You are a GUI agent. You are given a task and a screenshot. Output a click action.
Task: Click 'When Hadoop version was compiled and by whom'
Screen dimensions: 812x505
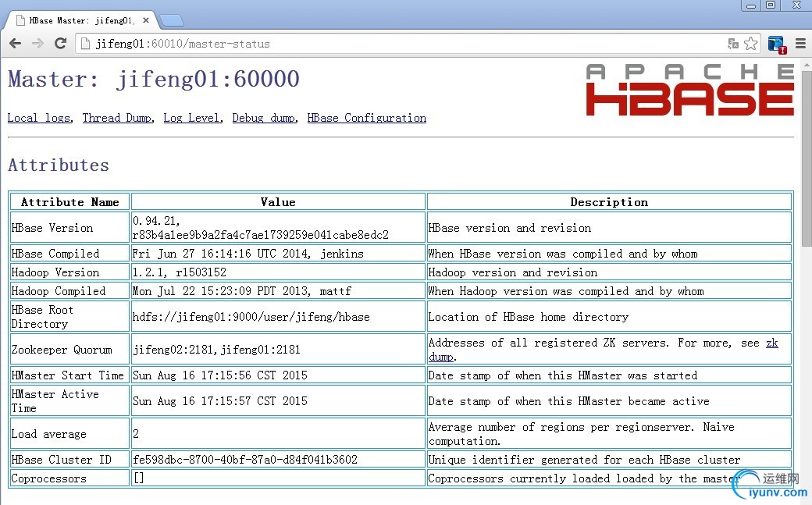566,291
